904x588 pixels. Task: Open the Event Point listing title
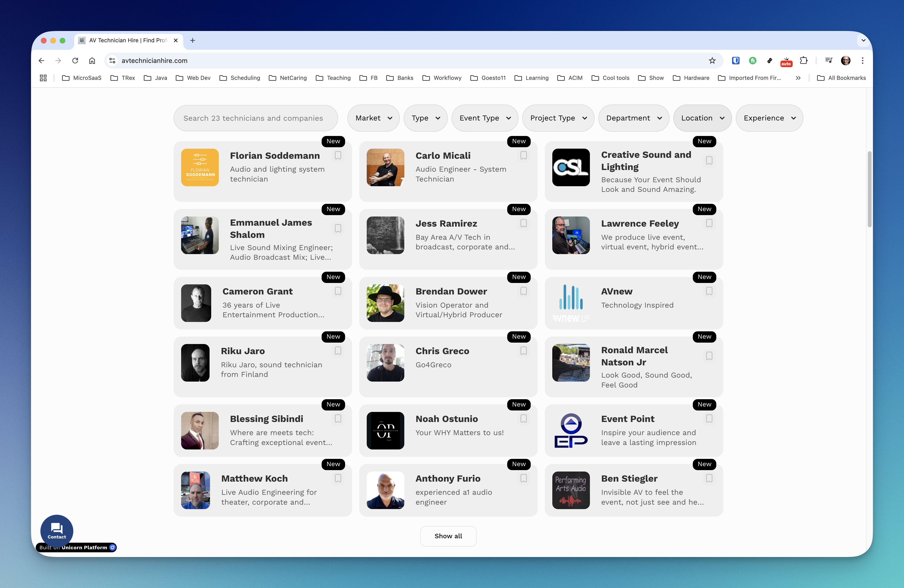click(x=627, y=419)
